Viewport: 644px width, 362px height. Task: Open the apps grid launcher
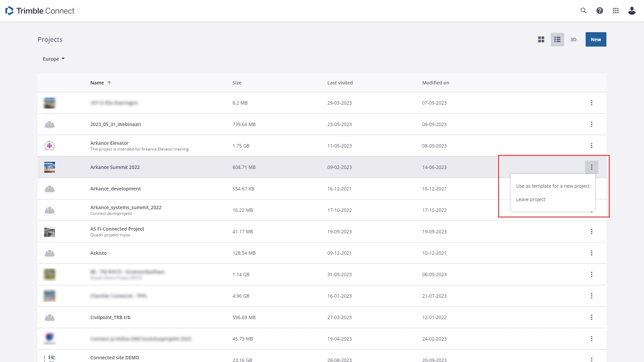click(x=616, y=11)
